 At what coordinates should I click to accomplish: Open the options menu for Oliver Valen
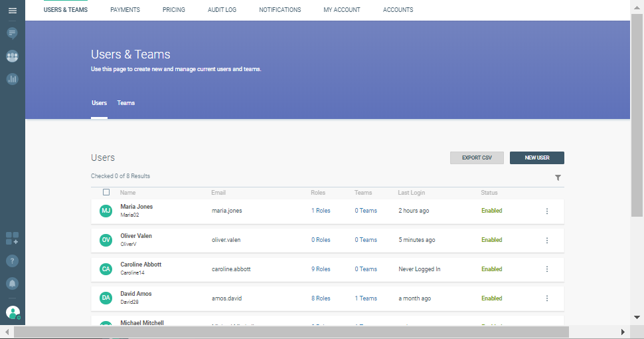(x=547, y=240)
